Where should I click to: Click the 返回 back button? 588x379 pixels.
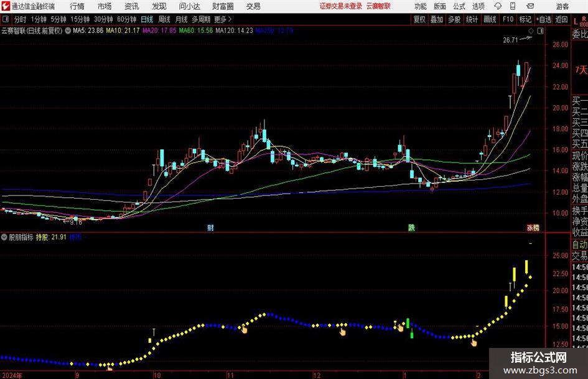[x=561, y=19]
